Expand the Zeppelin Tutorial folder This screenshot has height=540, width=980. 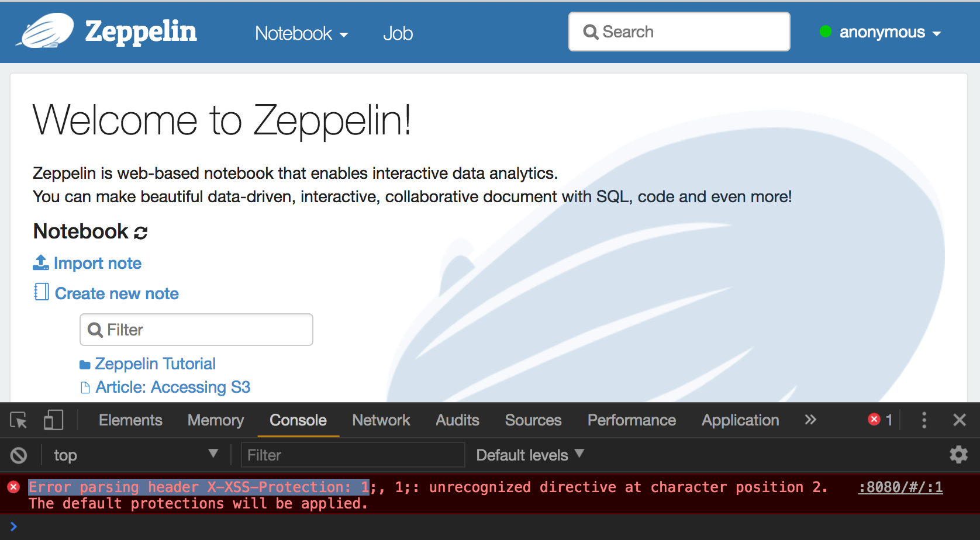(x=156, y=364)
